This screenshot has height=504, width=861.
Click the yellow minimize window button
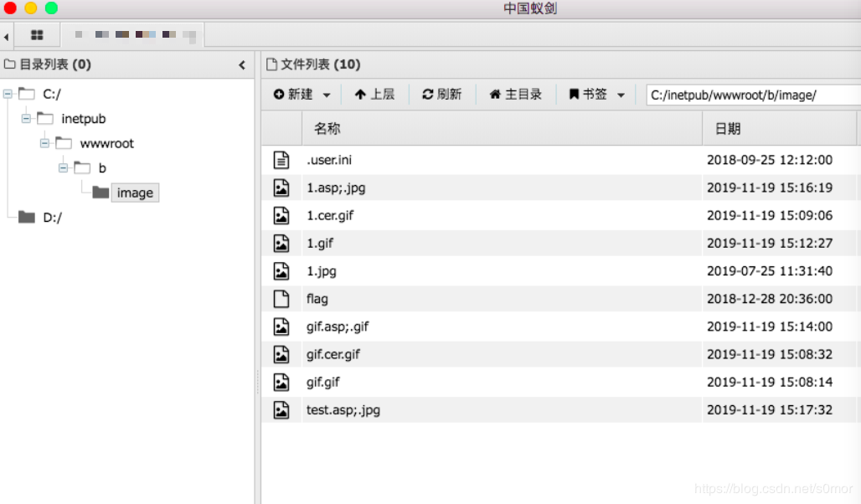(x=31, y=8)
